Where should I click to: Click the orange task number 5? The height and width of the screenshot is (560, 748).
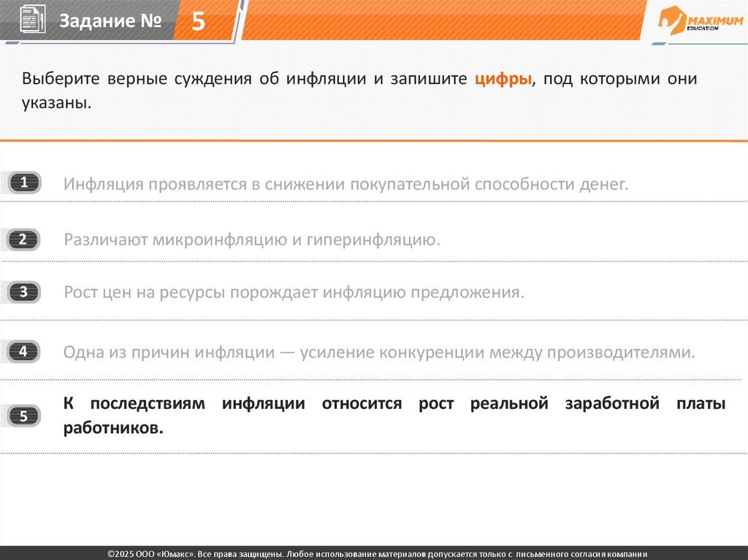point(198,21)
